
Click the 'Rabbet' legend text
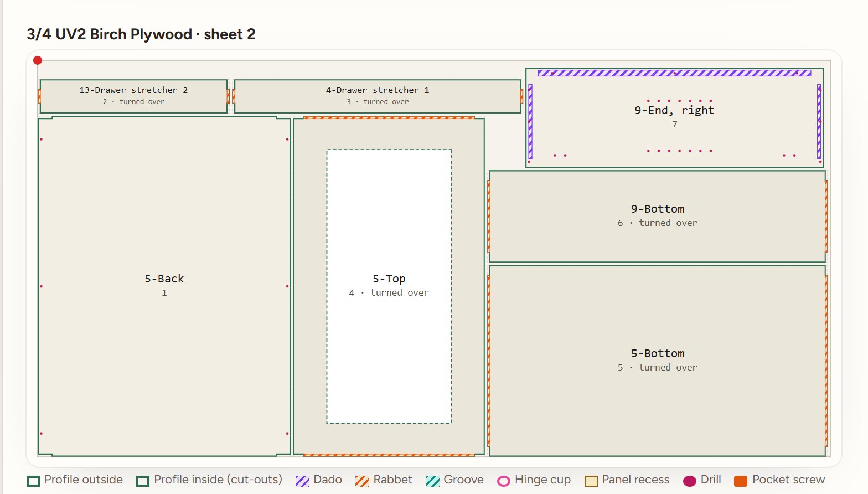[393, 480]
